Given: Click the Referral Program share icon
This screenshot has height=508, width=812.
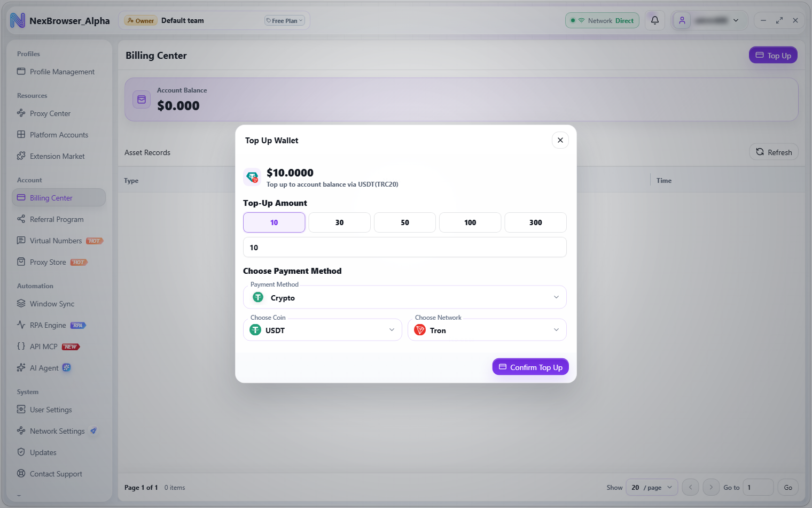Looking at the screenshot, I should [21, 219].
